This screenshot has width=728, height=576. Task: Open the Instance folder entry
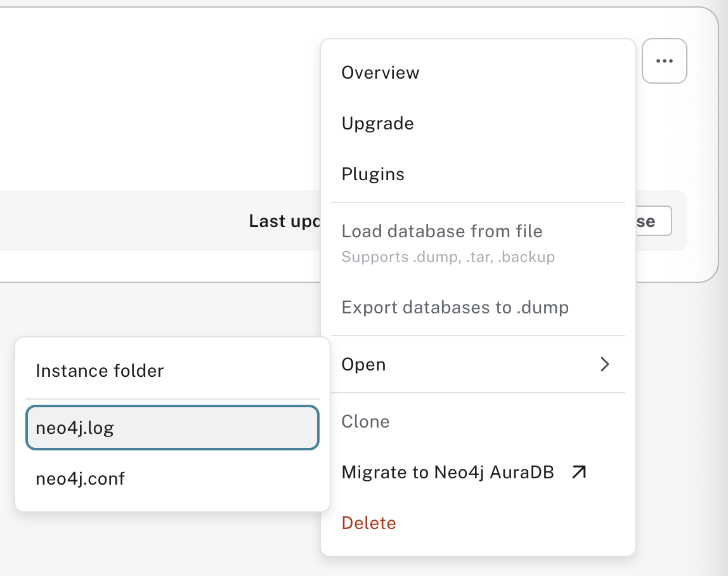point(100,371)
